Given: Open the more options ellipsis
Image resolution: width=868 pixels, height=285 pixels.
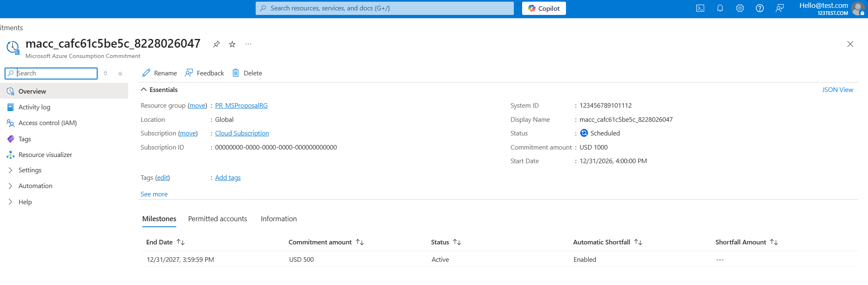Looking at the screenshot, I should tap(248, 44).
